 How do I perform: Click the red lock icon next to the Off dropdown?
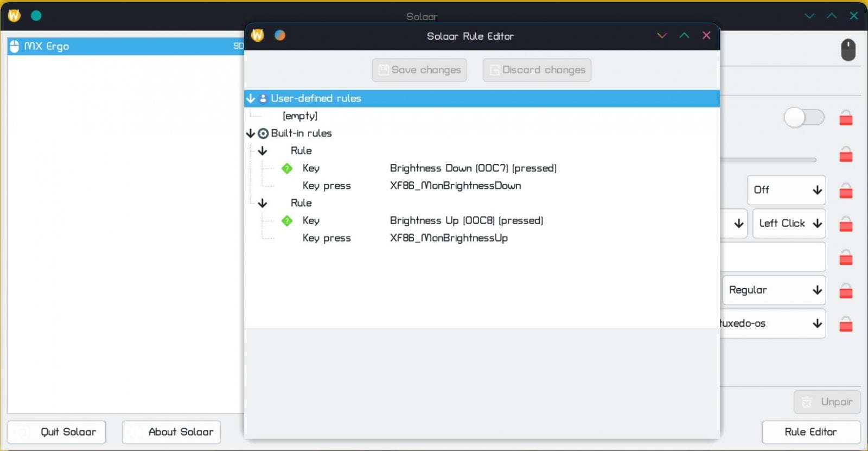pyautogui.click(x=846, y=190)
